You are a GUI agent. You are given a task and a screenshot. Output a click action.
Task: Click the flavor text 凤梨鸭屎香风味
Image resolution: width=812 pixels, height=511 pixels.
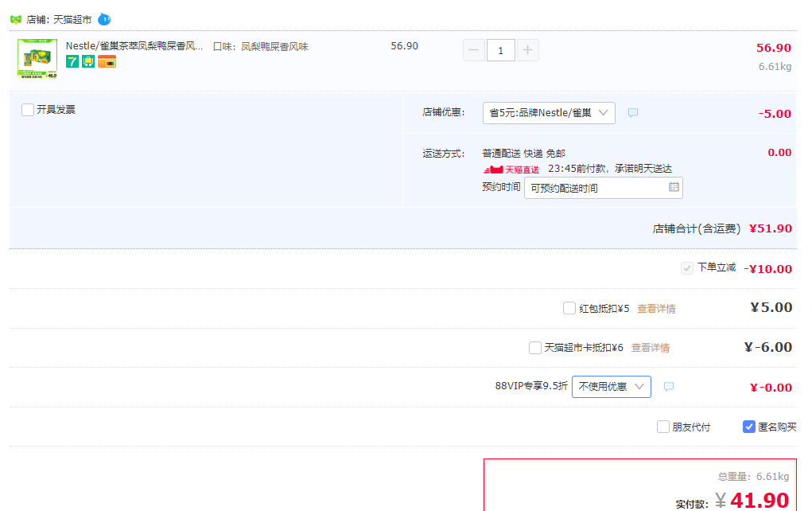click(x=274, y=47)
